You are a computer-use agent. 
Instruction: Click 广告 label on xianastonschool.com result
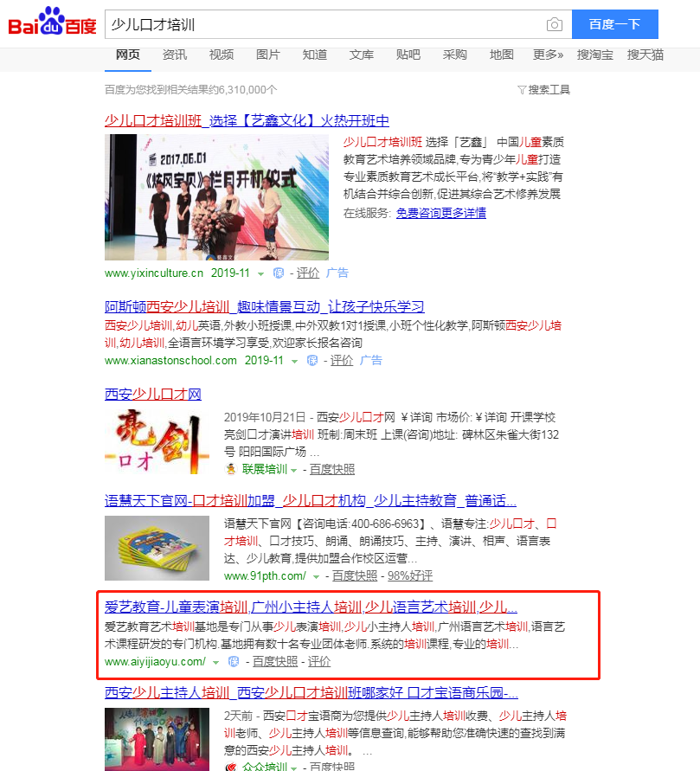pos(371,361)
